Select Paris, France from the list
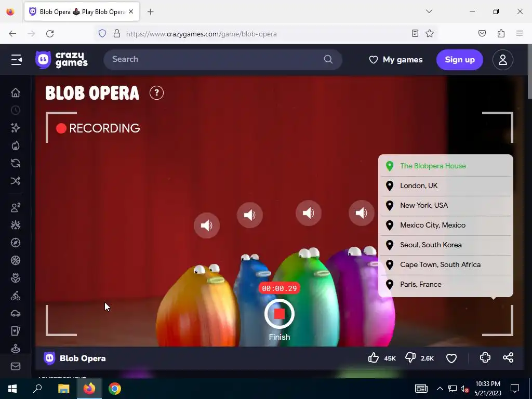 point(445,284)
